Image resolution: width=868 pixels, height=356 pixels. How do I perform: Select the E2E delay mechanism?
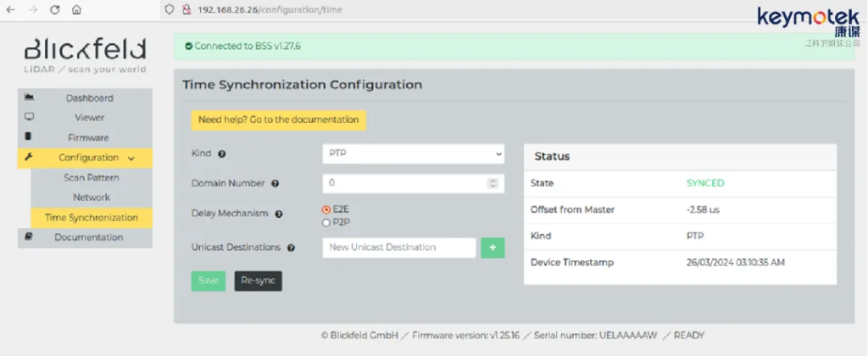click(326, 210)
